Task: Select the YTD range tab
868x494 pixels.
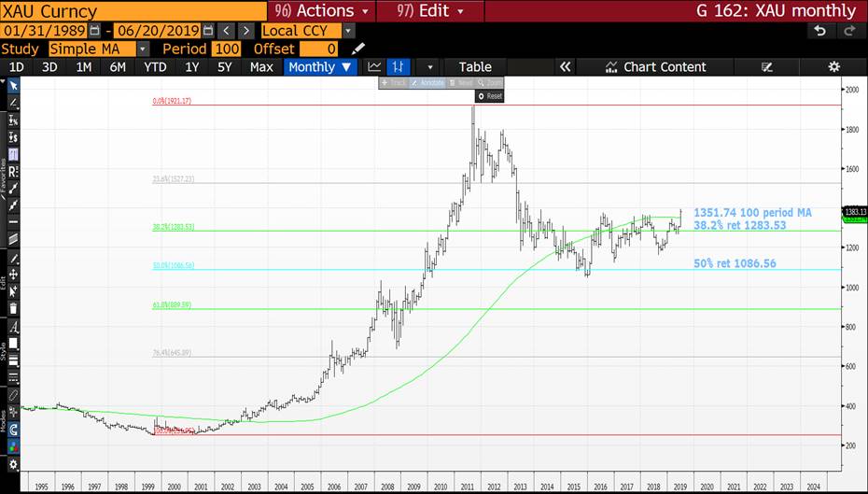Action: [155, 67]
